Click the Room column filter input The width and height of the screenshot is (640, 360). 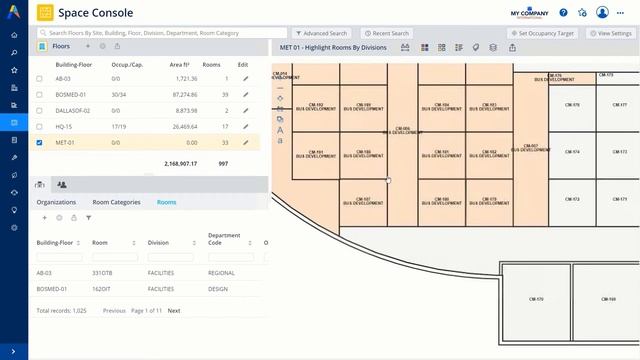[x=115, y=257]
